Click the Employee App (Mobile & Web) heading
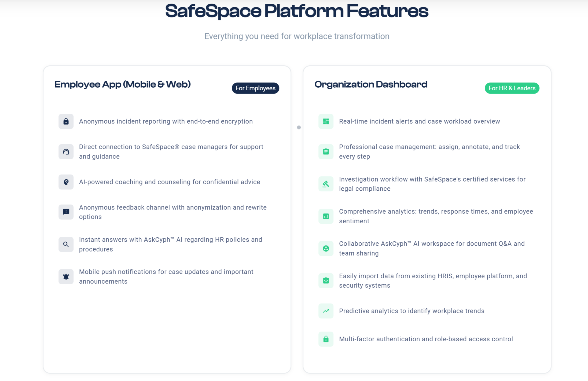 click(123, 84)
